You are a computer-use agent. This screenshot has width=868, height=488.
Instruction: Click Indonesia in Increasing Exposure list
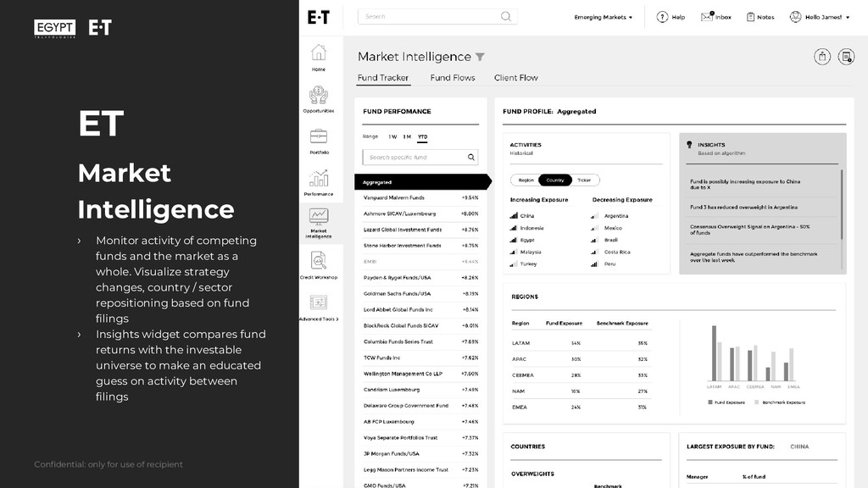[x=532, y=228]
